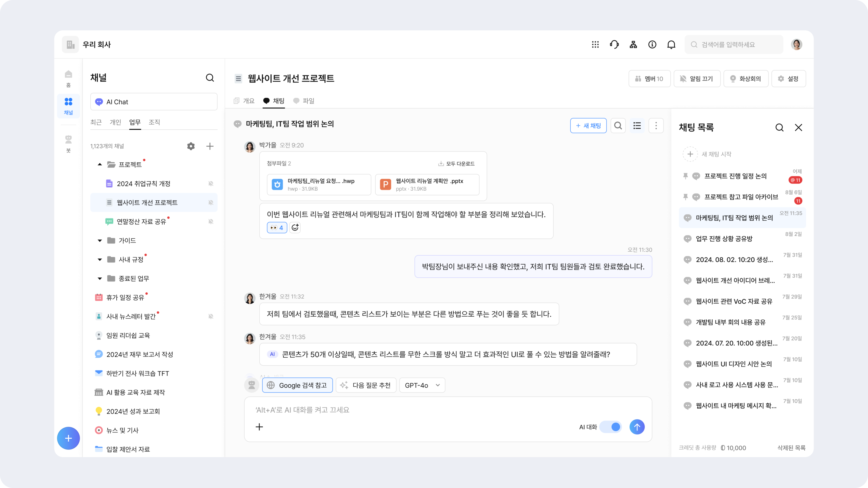This screenshot has height=488, width=868.
Task: Toggle the Google 검색 참고 option
Action: (297, 385)
